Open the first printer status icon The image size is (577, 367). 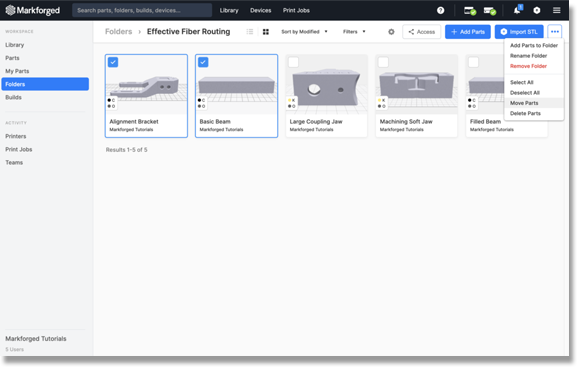(x=470, y=11)
